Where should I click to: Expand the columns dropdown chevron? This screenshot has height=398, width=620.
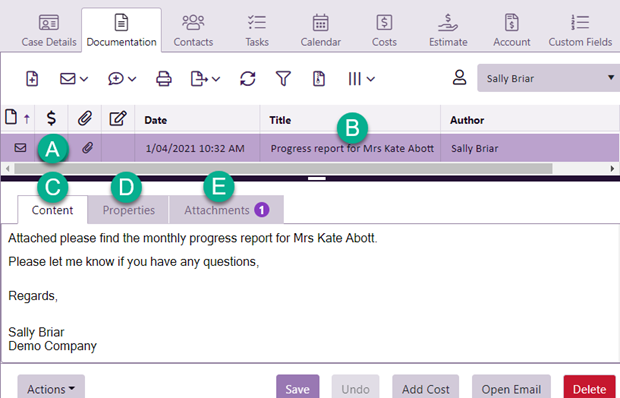pyautogui.click(x=370, y=79)
